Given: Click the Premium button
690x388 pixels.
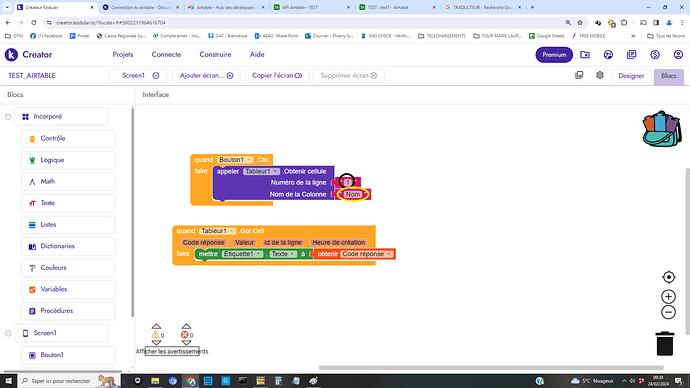Looking at the screenshot, I should [554, 55].
